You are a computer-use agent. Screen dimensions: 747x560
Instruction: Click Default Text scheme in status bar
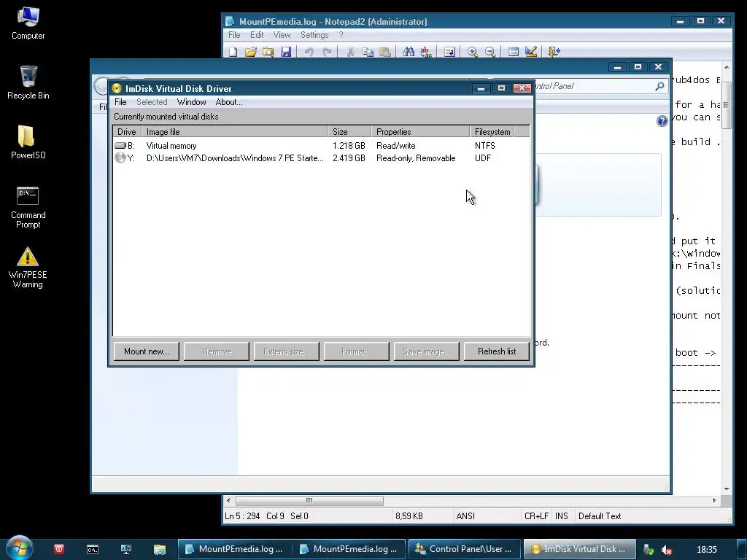[600, 516]
